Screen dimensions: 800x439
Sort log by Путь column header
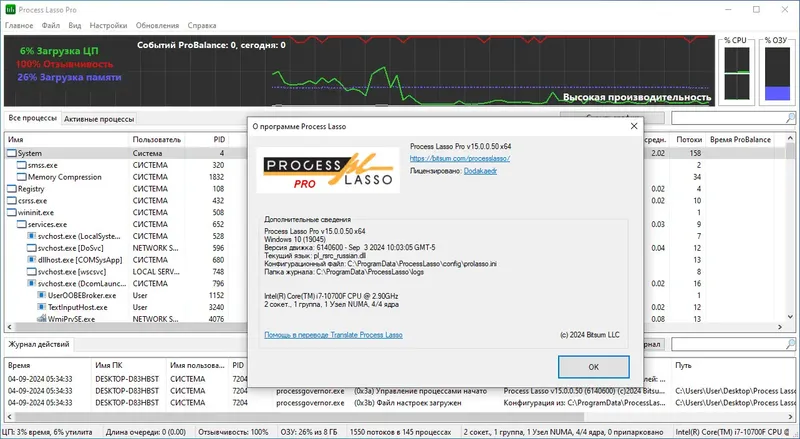point(733,365)
